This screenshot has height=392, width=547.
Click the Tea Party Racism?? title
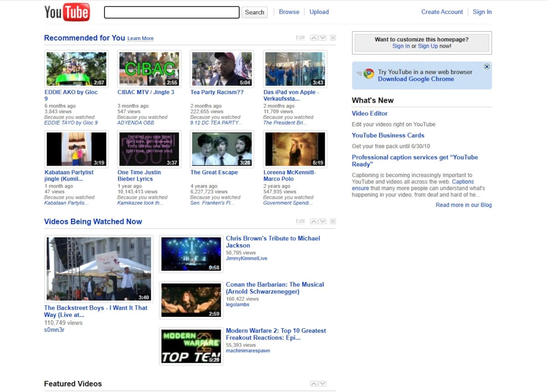tap(217, 92)
